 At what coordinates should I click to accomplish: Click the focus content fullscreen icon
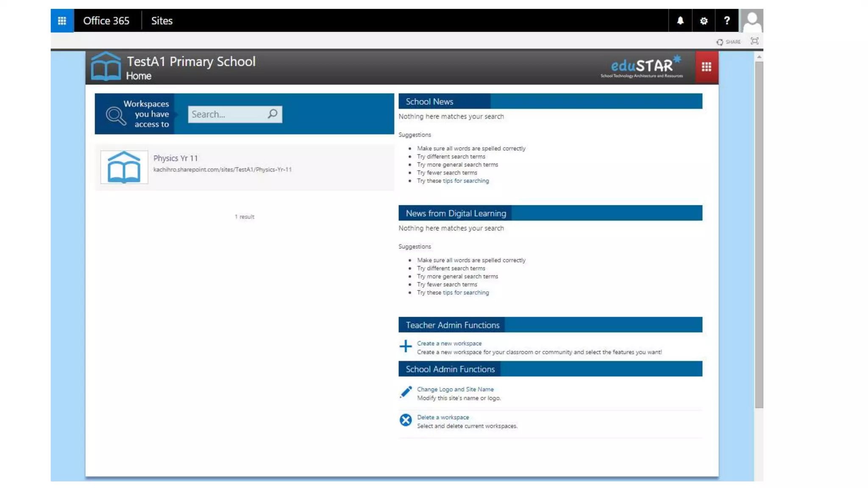pos(754,41)
